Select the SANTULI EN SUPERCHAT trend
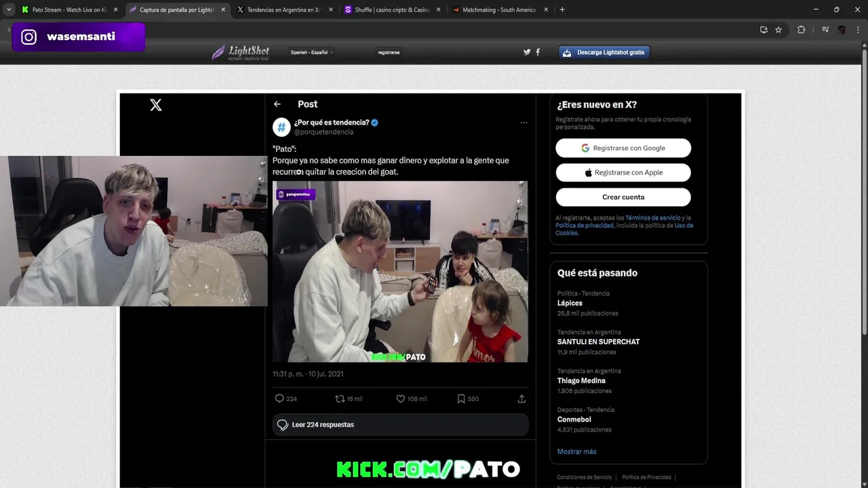This screenshot has height=488, width=868. [x=629, y=342]
